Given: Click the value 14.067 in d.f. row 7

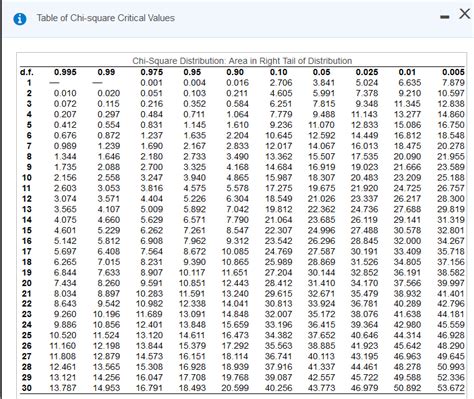Looking at the screenshot, I should (x=322, y=146).
